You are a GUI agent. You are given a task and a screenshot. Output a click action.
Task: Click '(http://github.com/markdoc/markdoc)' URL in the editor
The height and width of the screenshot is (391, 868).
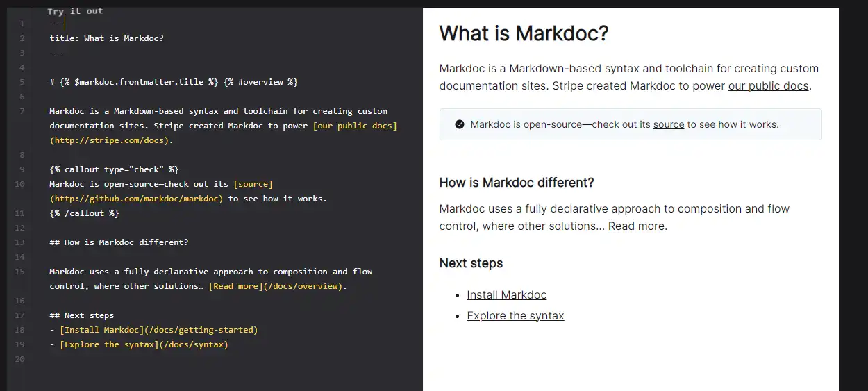tap(136, 199)
